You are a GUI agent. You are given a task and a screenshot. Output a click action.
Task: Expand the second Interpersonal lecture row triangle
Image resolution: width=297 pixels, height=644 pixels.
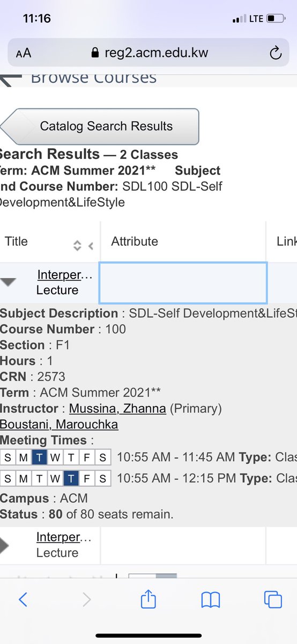click(x=5, y=545)
